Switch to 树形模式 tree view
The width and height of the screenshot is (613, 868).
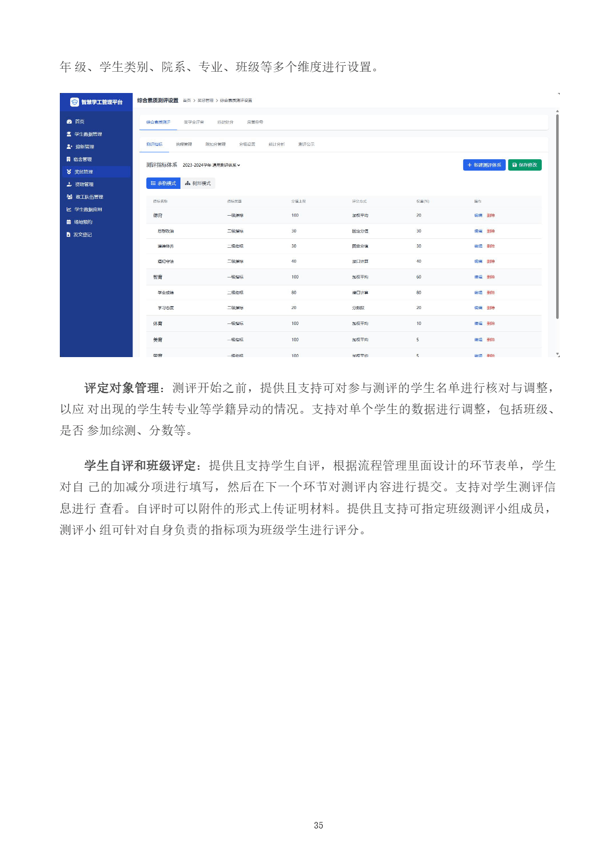(x=198, y=183)
